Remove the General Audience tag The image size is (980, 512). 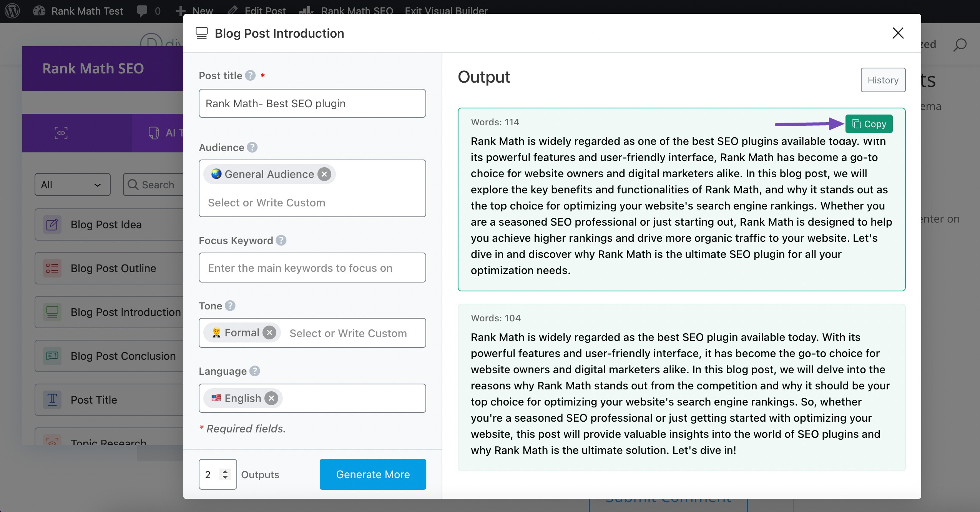[x=324, y=174]
